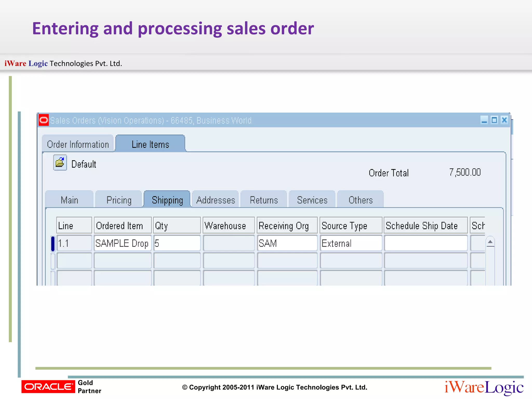This screenshot has height=399, width=532.
Task: Click the Default label text
Action: click(x=84, y=164)
